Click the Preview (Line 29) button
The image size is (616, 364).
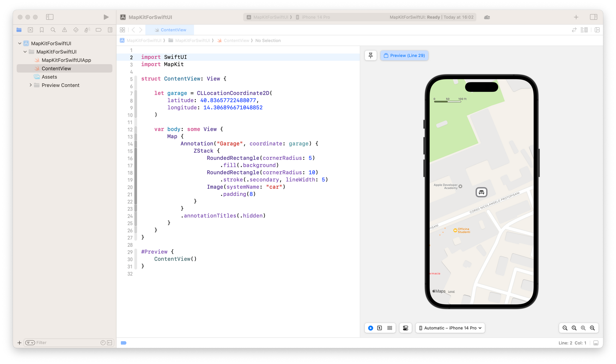pos(404,55)
